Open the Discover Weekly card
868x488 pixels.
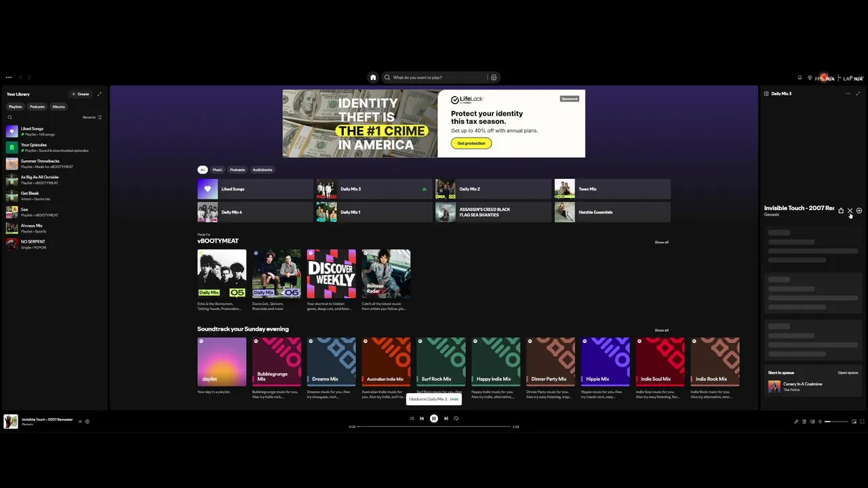331,280
